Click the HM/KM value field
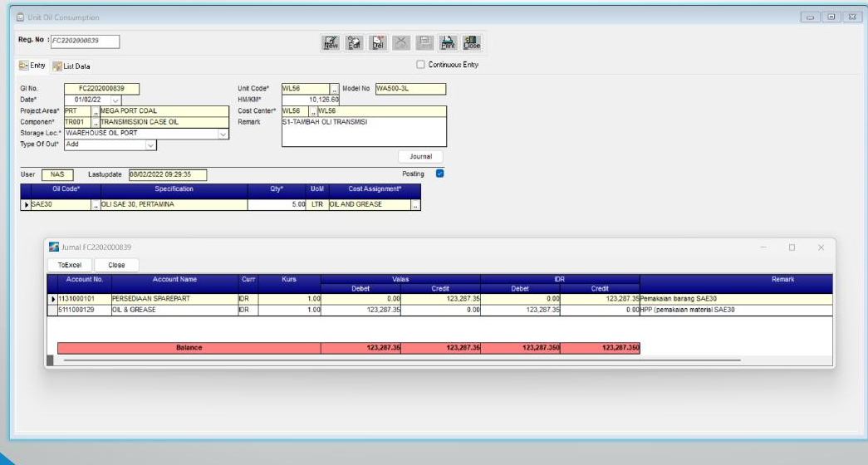Viewport: 868px width, 465px height. pyautogui.click(x=311, y=100)
